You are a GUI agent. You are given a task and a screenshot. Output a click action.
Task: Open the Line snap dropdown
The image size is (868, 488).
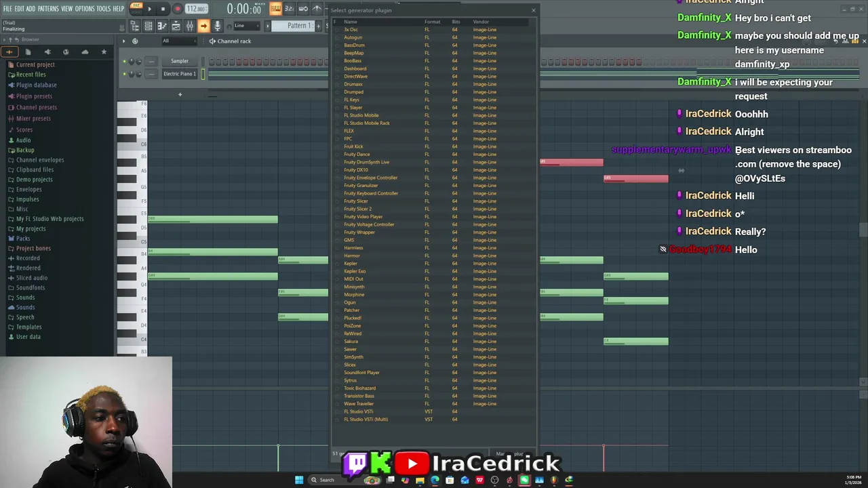247,26
